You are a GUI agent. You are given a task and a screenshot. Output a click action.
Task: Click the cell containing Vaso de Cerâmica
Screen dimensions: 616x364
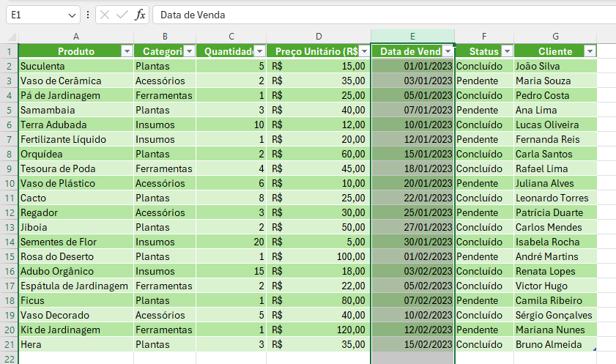[x=76, y=81]
